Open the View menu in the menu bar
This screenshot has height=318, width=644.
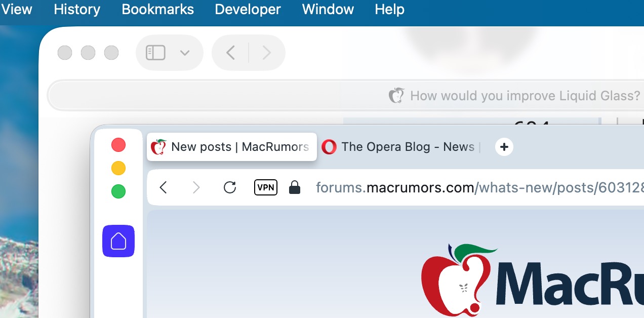16,9
